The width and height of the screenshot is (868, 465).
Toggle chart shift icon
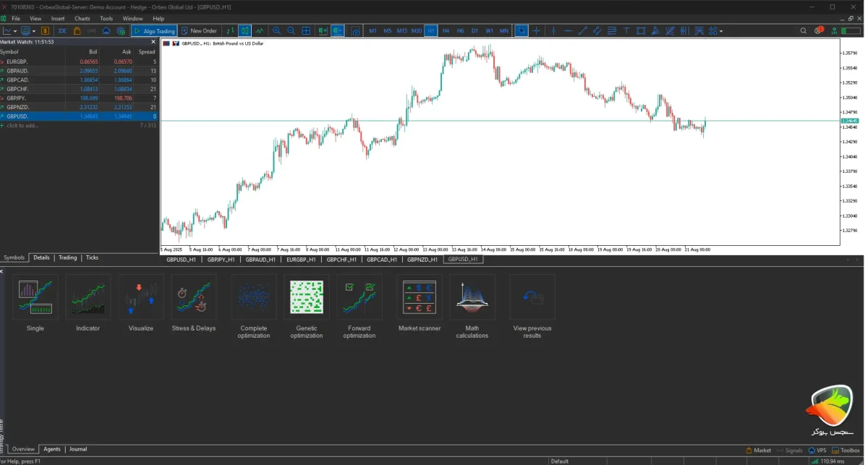337,31
